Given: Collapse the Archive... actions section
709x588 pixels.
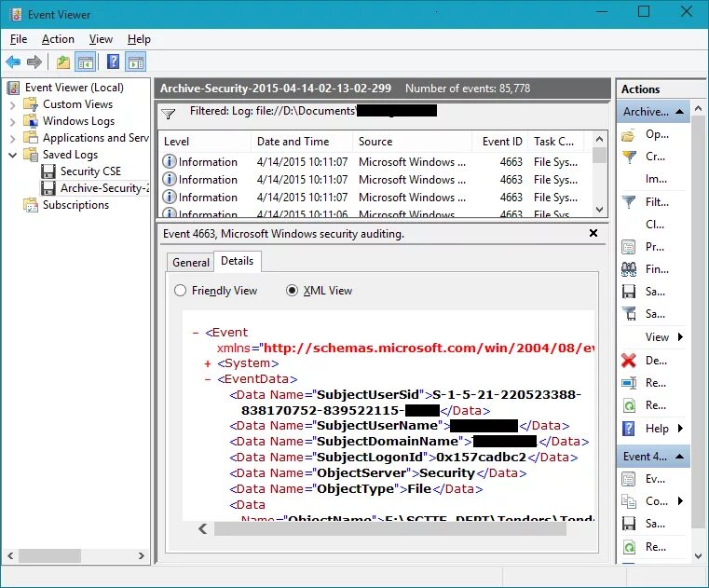Looking at the screenshot, I should point(679,112).
